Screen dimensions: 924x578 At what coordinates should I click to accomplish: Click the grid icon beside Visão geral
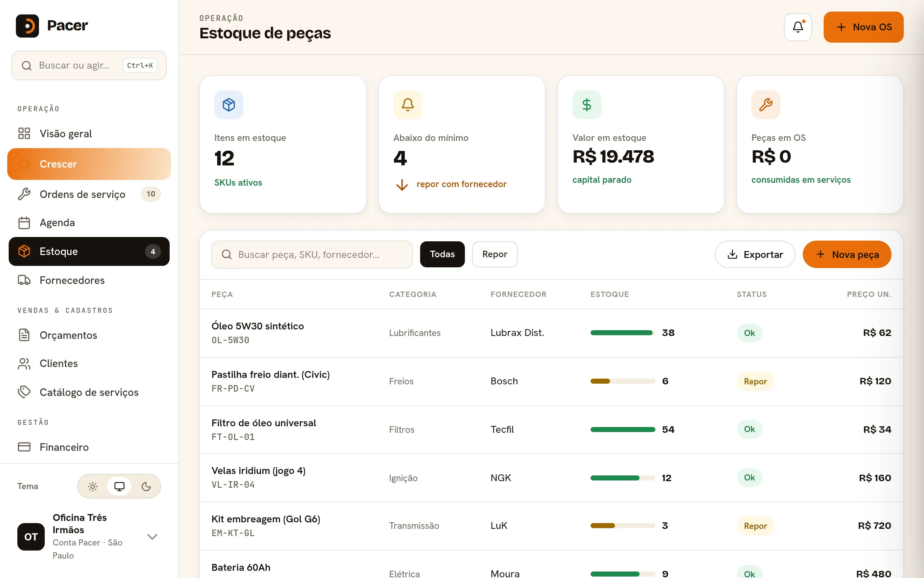[x=24, y=133]
